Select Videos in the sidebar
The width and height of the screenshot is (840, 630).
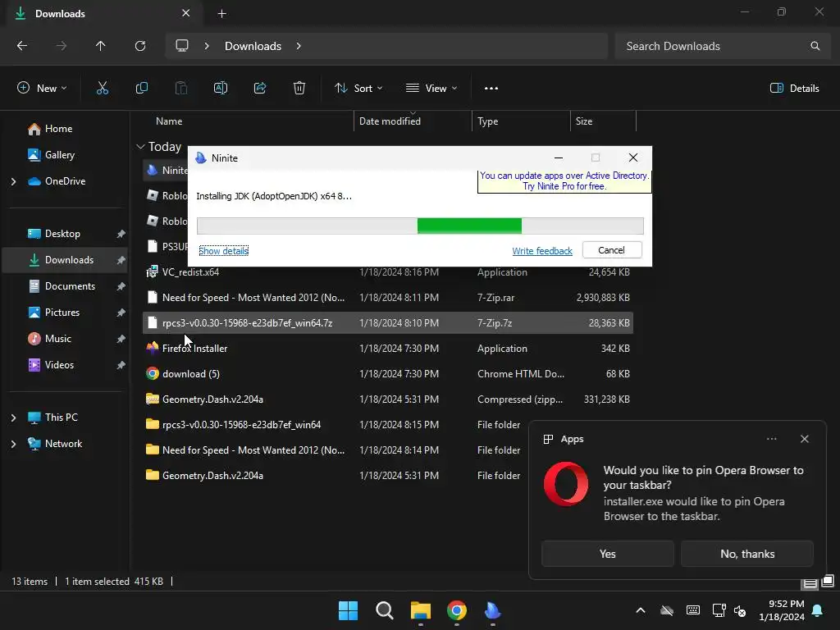[x=59, y=365]
